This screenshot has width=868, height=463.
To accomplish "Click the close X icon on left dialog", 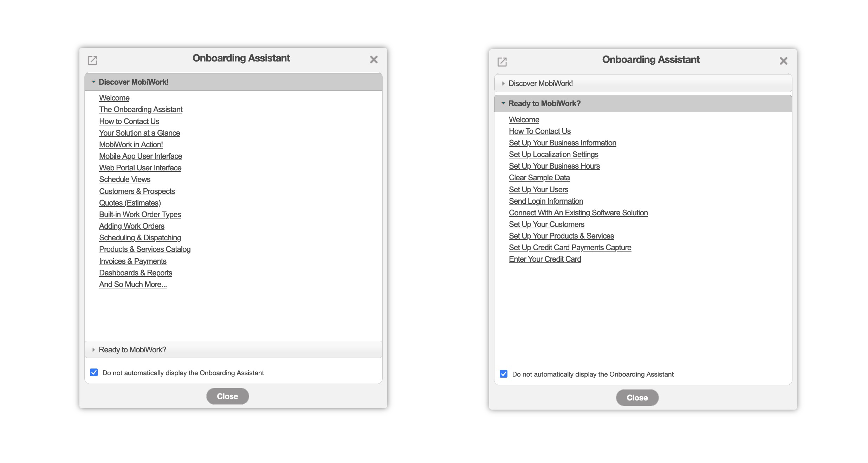I will point(374,60).
